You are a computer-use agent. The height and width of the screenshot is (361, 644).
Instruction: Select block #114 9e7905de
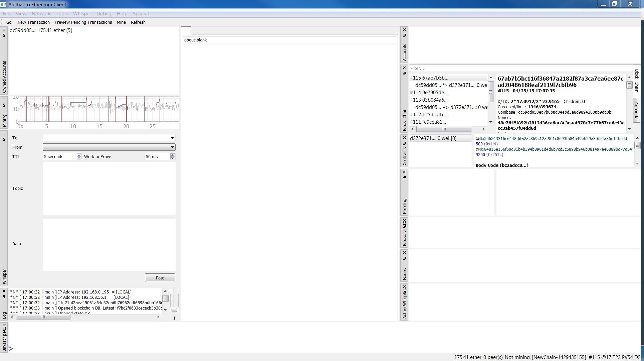[x=448, y=93]
